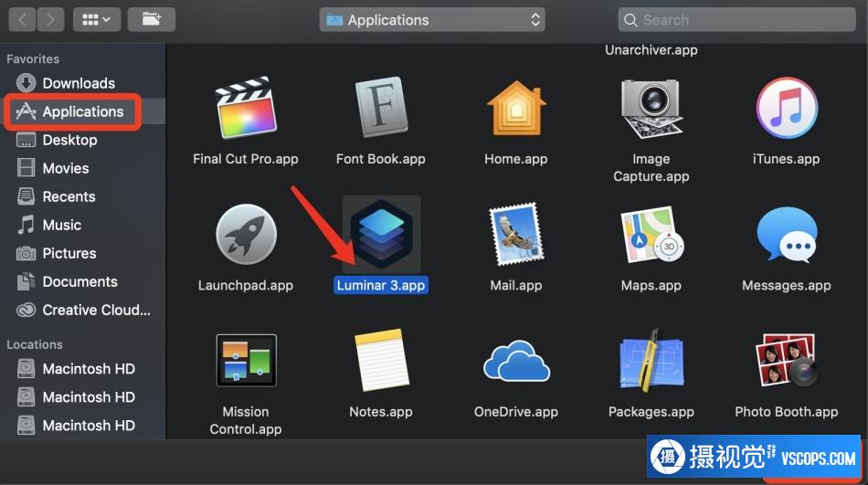The width and height of the screenshot is (868, 485).
Task: Click the Packages.app label
Action: (x=651, y=411)
